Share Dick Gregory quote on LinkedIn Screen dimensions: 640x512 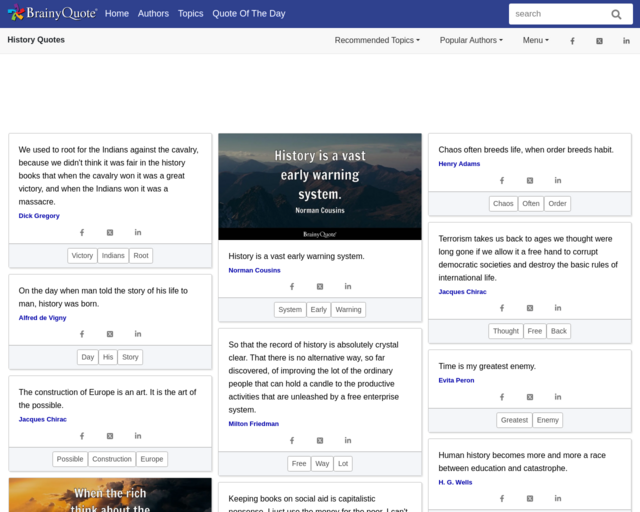[x=138, y=232]
